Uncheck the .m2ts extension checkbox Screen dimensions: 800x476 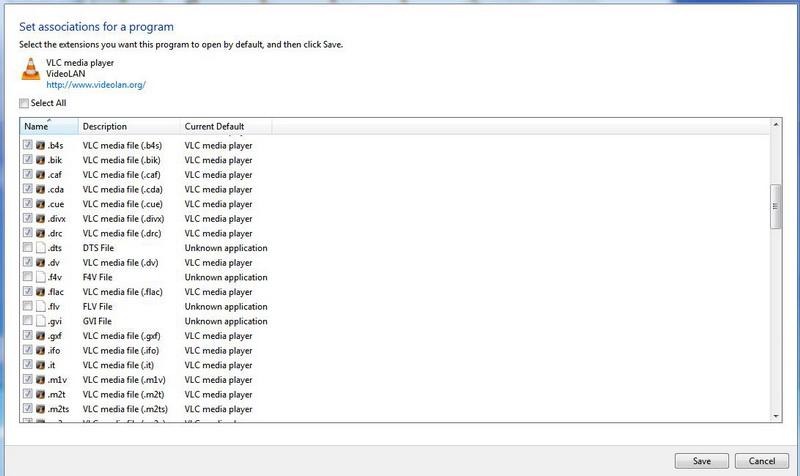pos(28,408)
